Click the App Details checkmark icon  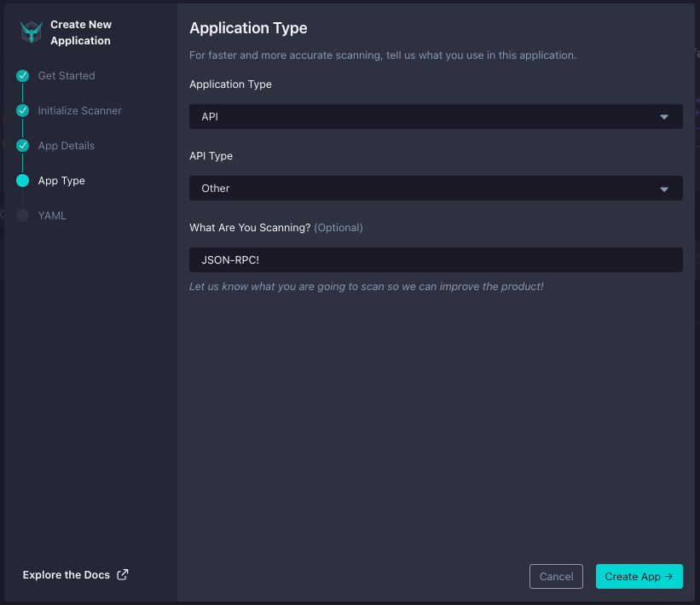click(x=22, y=146)
